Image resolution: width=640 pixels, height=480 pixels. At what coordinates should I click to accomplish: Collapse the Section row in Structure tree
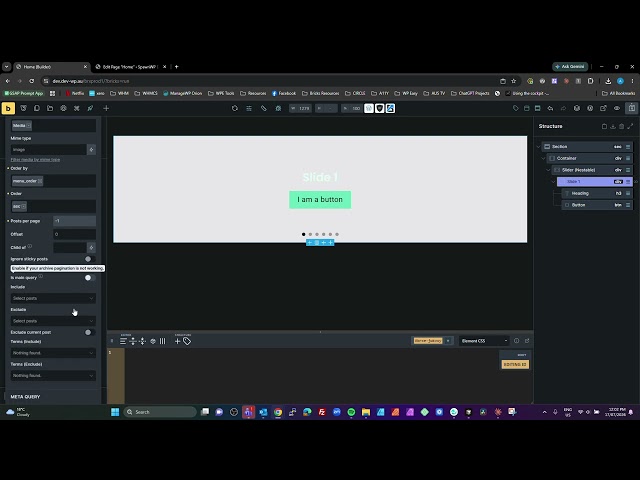coord(538,147)
